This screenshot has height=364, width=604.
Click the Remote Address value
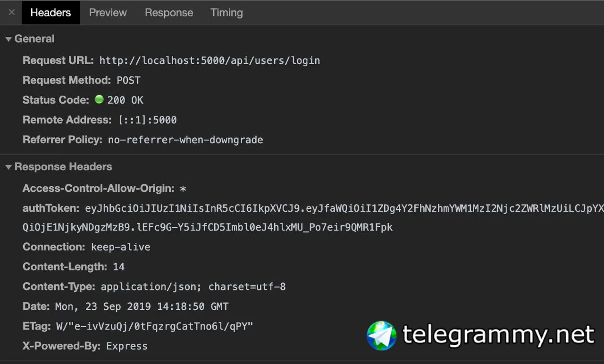coord(147,120)
